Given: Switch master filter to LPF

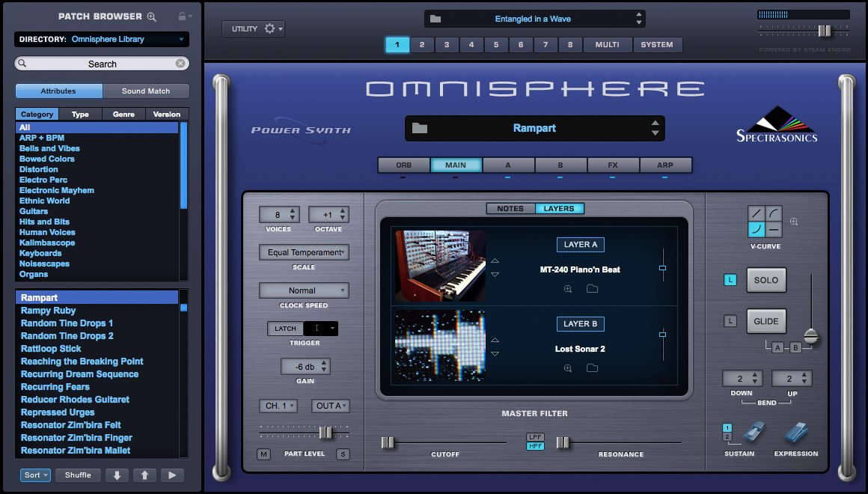Looking at the screenshot, I should 535,437.
